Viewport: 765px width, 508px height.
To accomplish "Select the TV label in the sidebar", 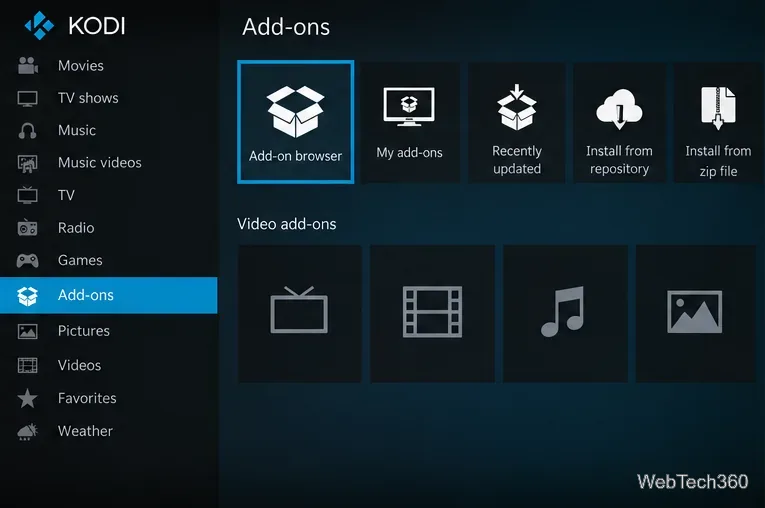I will tap(66, 195).
